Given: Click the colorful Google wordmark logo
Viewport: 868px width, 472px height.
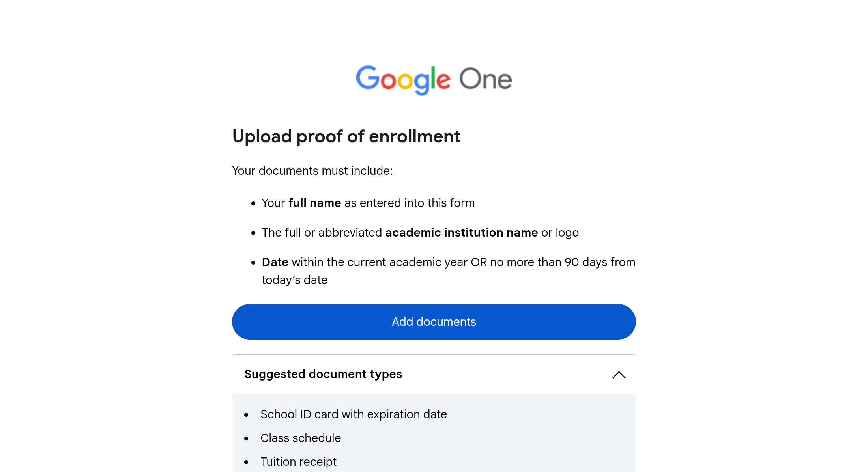Looking at the screenshot, I should coord(403,80).
